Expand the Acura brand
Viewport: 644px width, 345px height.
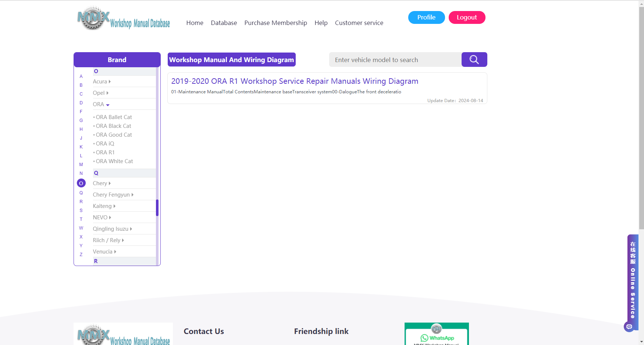point(102,82)
